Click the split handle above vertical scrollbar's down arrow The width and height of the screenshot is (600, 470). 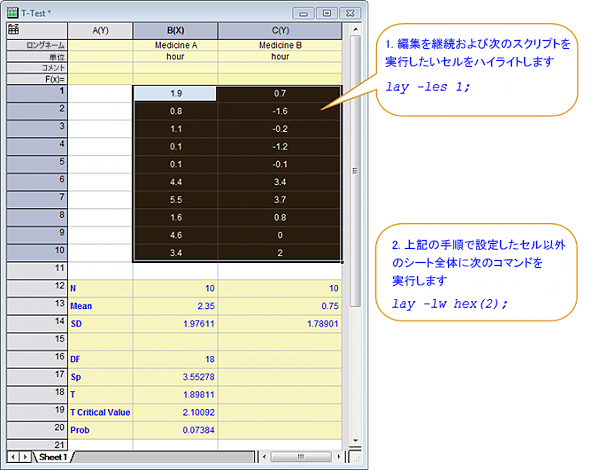coord(355,448)
